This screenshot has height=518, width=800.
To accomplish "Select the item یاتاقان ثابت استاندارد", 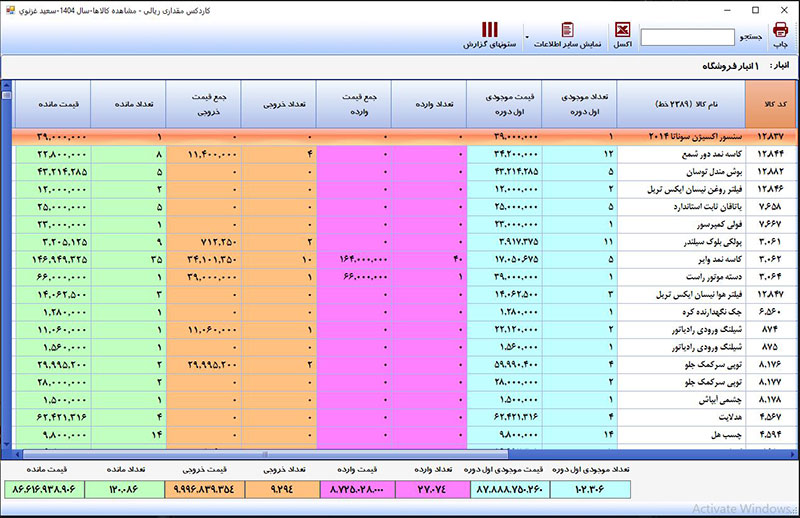I will click(708, 207).
